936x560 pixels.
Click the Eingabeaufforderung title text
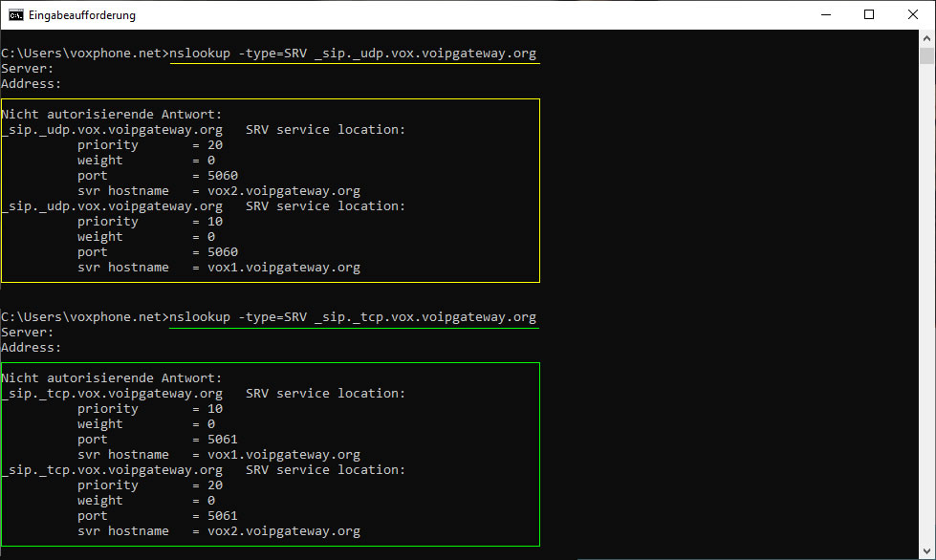point(82,15)
